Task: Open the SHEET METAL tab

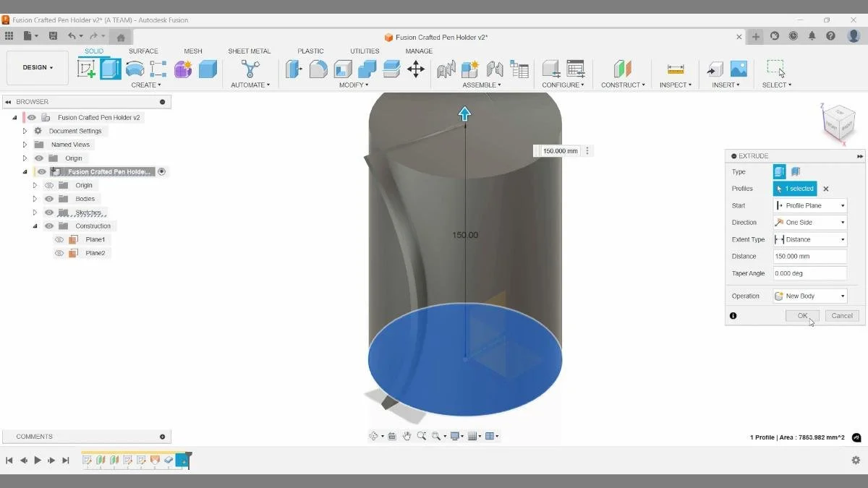Action: pyautogui.click(x=249, y=51)
